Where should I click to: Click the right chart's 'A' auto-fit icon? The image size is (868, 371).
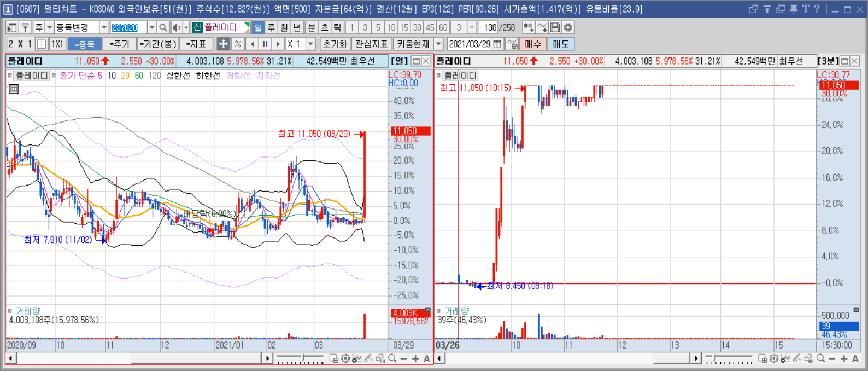pyautogui.click(x=855, y=358)
